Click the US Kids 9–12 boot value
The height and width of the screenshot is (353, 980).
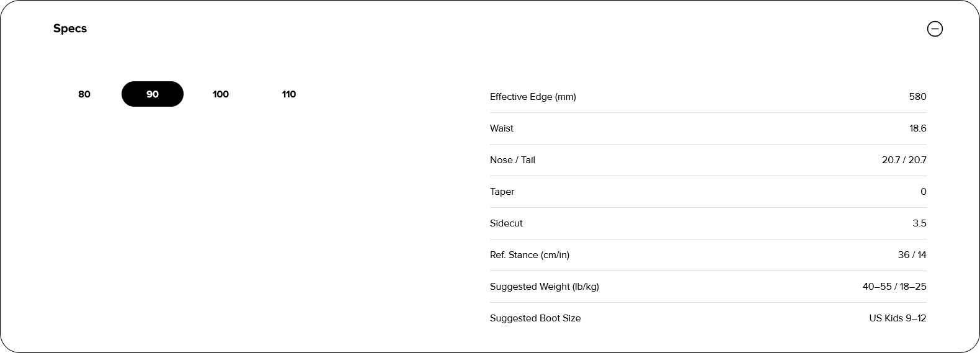coord(898,318)
